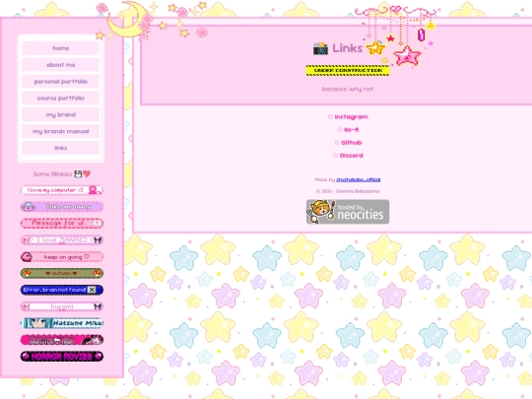Follow the music credit artist link
Screen dimensions: 532x399
(358, 179)
